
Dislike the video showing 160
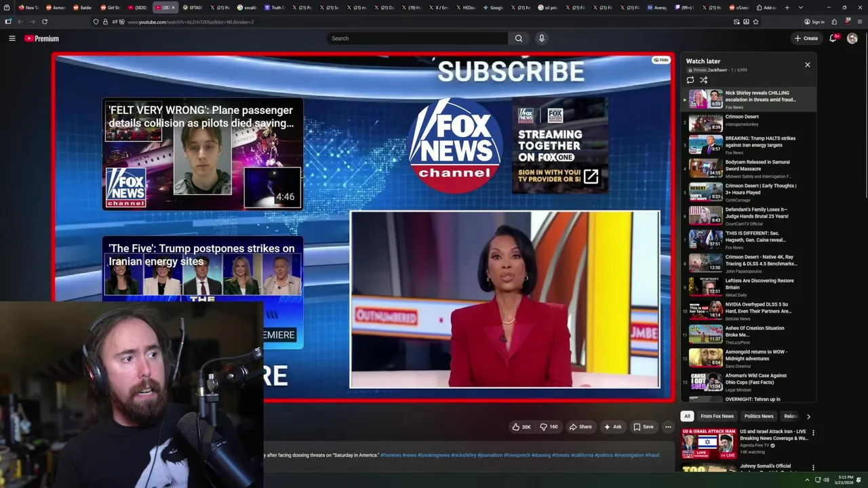coord(549,427)
